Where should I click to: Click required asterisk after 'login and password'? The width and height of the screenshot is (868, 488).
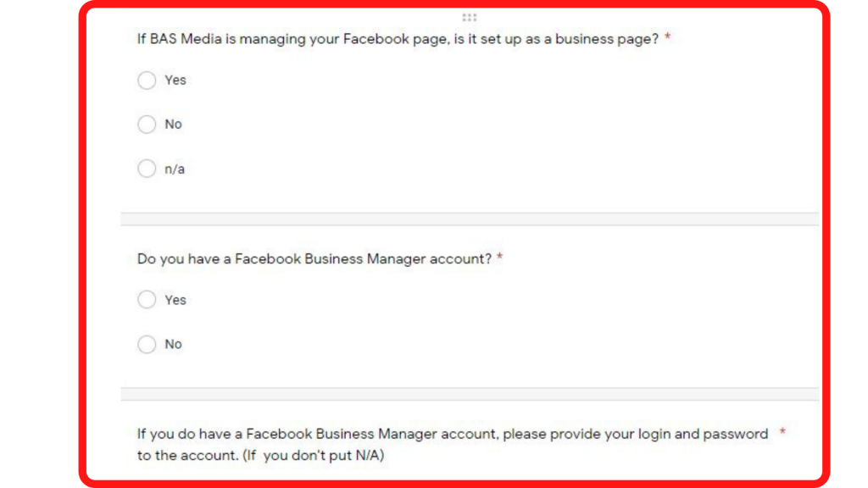tap(782, 433)
